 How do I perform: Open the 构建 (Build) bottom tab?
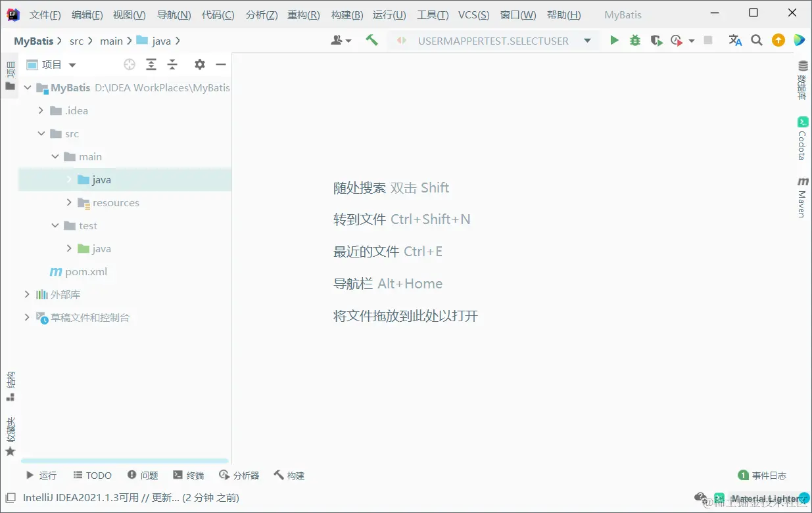pos(289,475)
